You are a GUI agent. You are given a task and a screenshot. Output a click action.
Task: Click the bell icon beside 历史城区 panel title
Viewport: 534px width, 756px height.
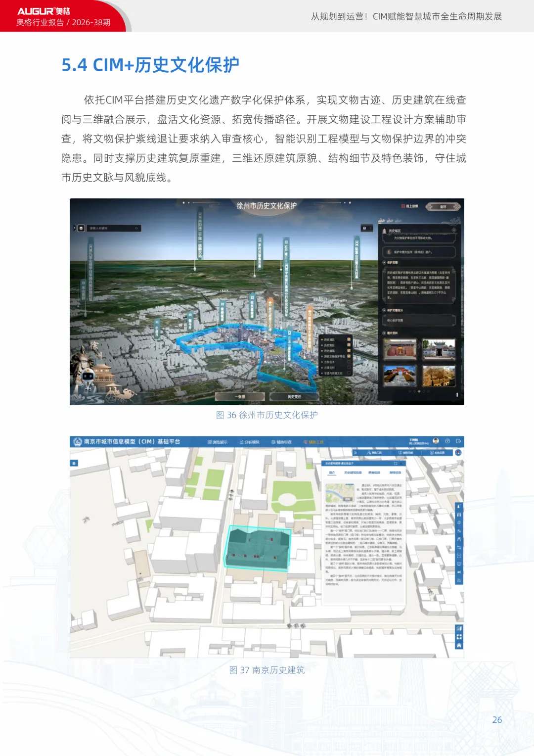click(x=384, y=231)
